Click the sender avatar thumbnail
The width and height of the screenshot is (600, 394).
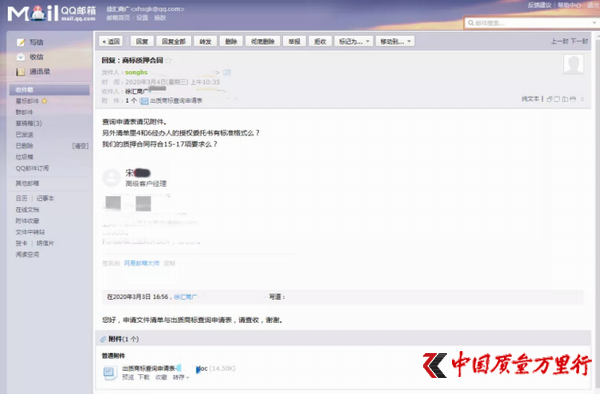(573, 64)
